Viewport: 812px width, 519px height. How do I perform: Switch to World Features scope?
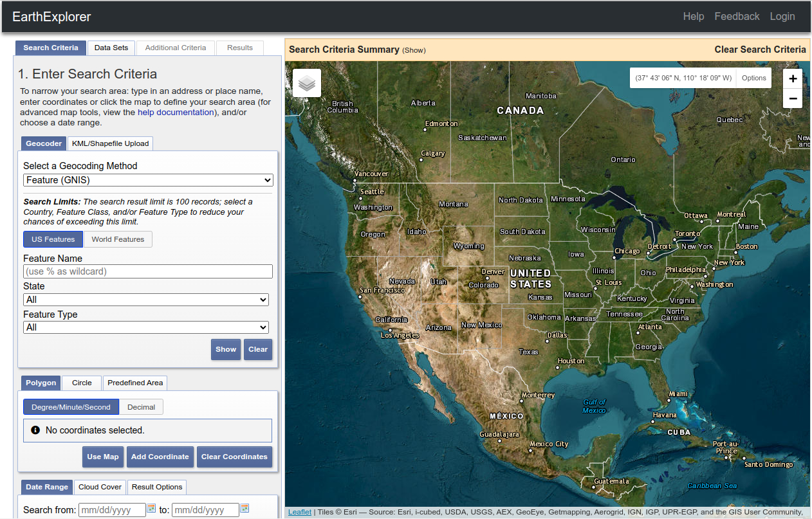[x=118, y=239]
